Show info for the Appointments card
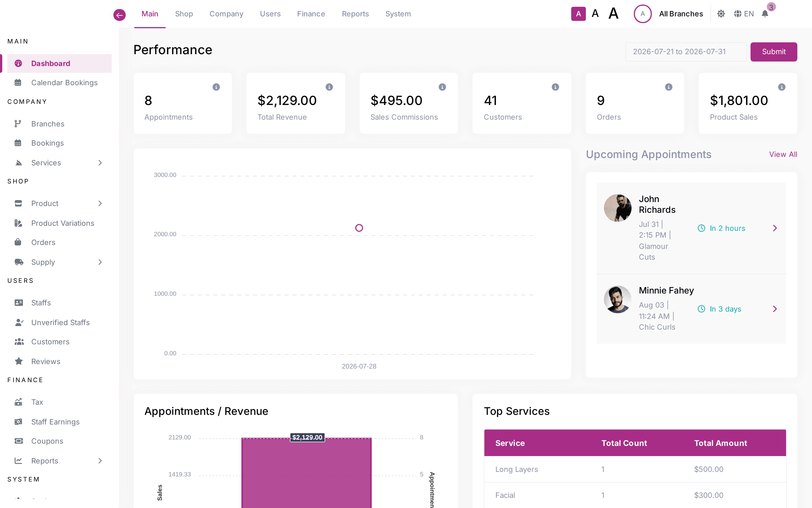The width and height of the screenshot is (812, 508). 216,87
